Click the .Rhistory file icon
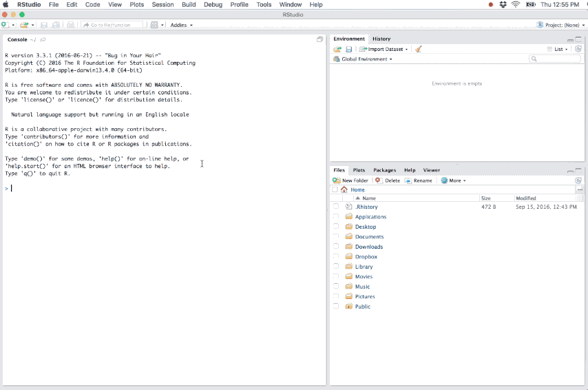The height and width of the screenshot is (390, 588). tap(349, 207)
